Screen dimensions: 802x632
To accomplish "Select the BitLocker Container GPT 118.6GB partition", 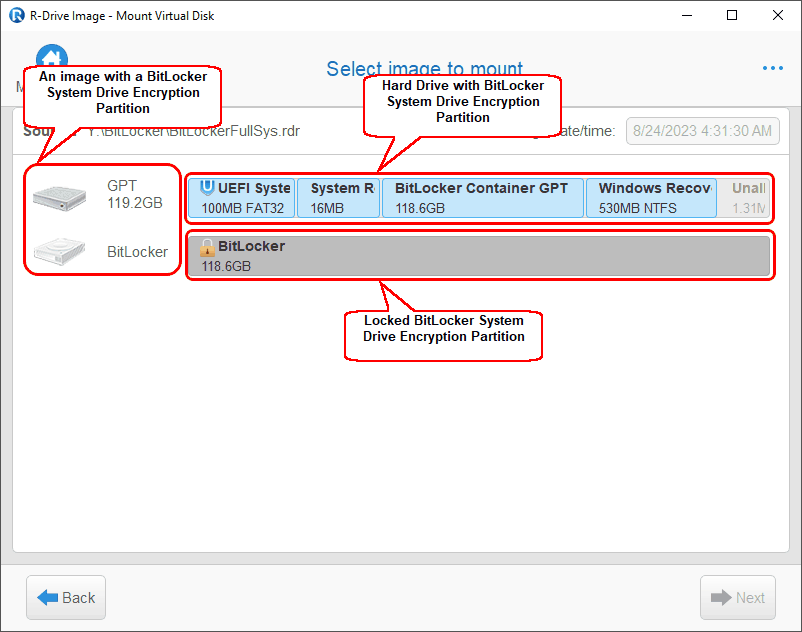I will 483,198.
